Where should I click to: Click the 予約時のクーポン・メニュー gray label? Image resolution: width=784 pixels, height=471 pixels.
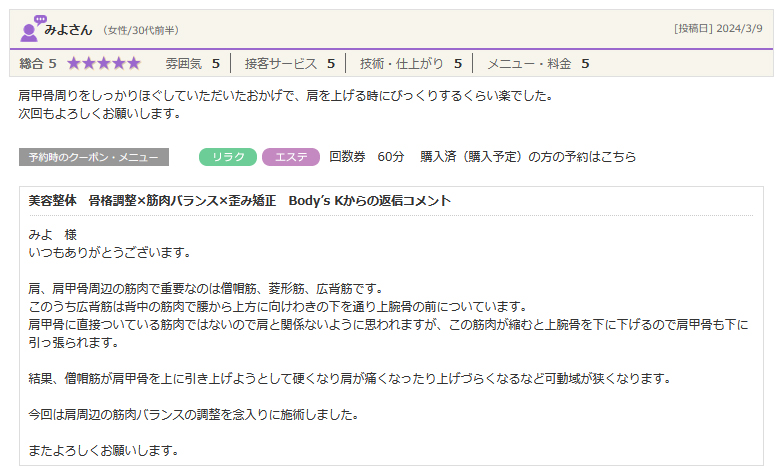[94, 157]
